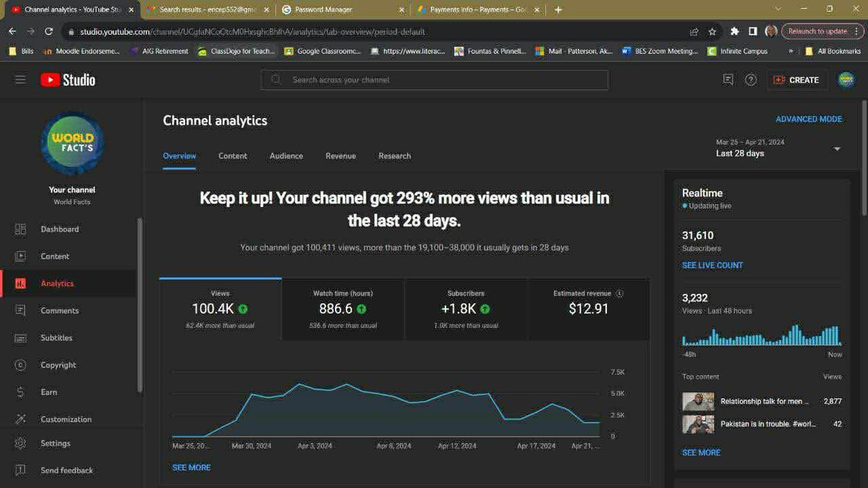
Task: Switch to the Content analytics tab
Action: [233, 156]
